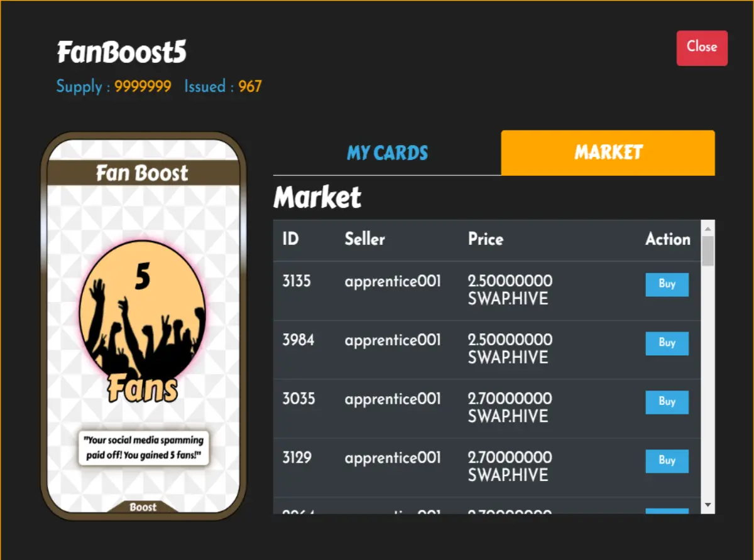Click seller apprentice001 in row 3135
This screenshot has width=754, height=560.
pos(393,281)
